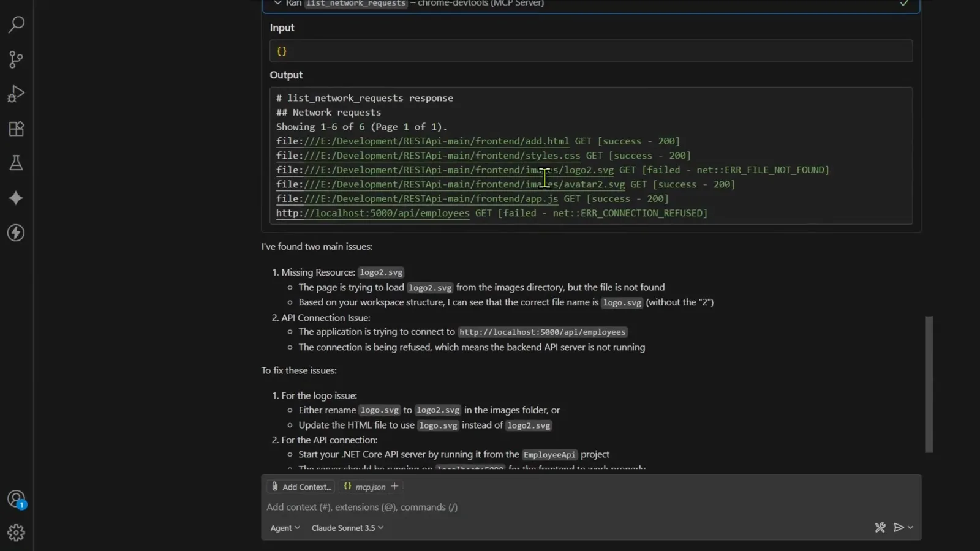Open the Claude Sonnet 3.5 model picker
Image resolution: width=980 pixels, height=551 pixels.
tap(347, 528)
